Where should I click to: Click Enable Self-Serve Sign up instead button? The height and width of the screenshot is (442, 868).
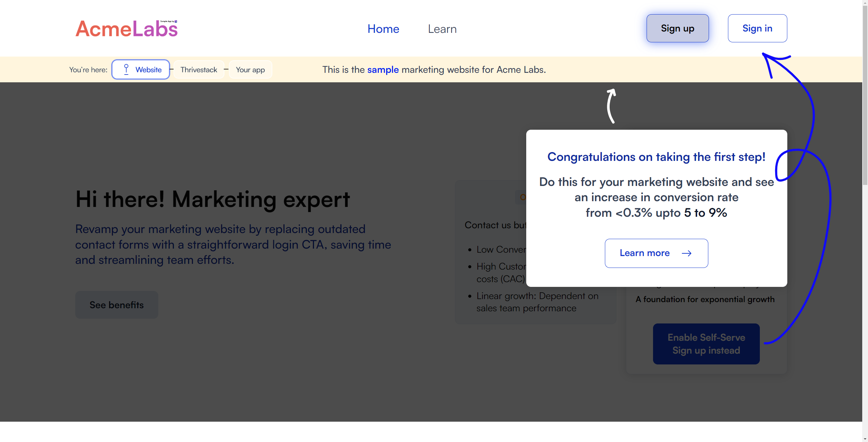click(x=706, y=344)
